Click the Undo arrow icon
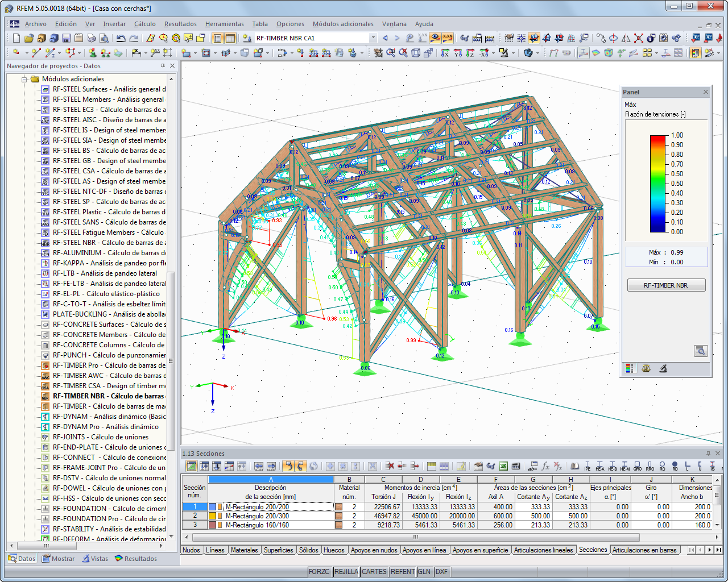Screen dimensions: 728x582 [x=121, y=38]
